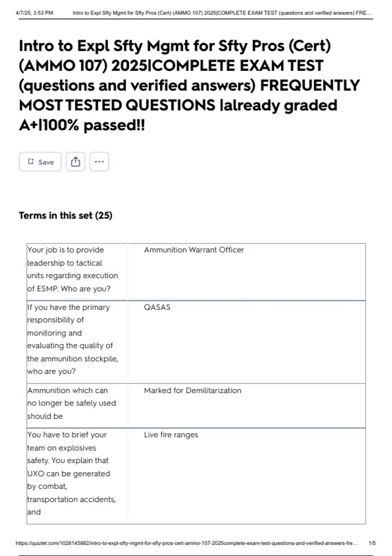Click the '4/7/25, 3:53 PM' timestamp in header
The width and height of the screenshot is (392, 556).
click(34, 13)
